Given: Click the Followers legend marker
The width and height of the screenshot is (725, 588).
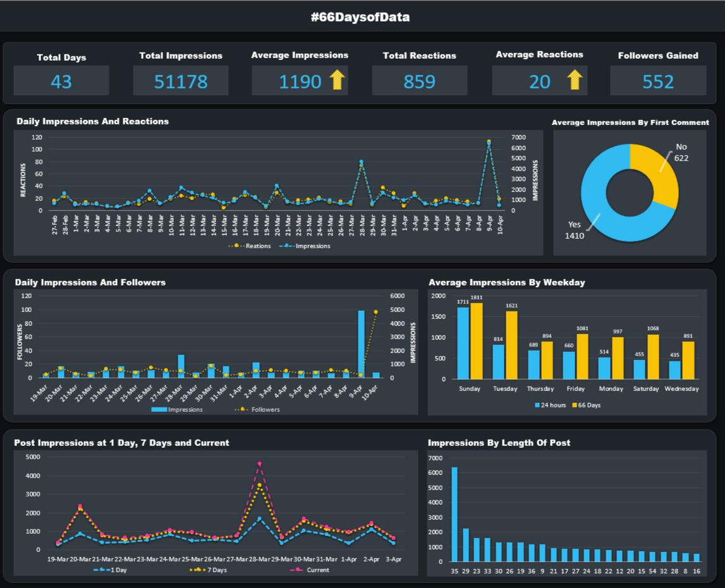Looking at the screenshot, I should click(x=240, y=409).
